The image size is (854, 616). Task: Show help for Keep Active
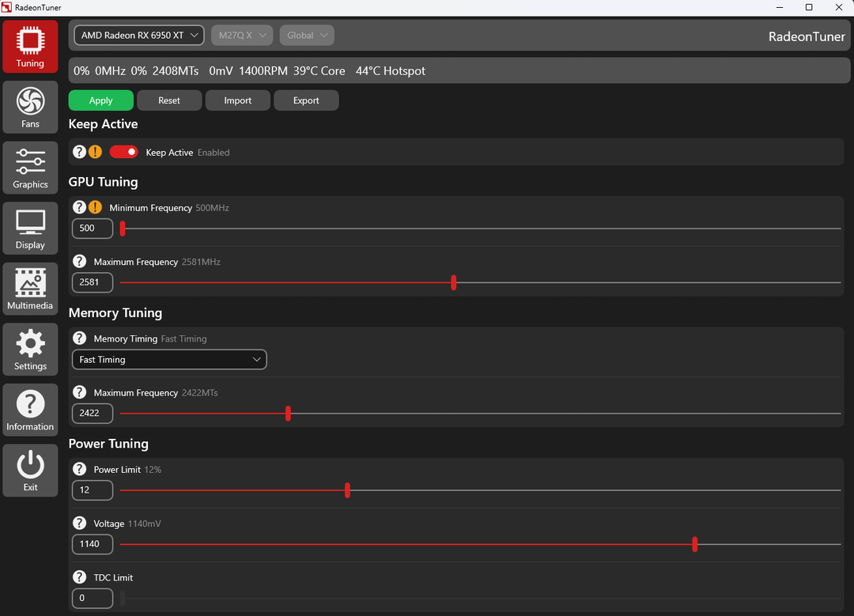[x=80, y=152]
